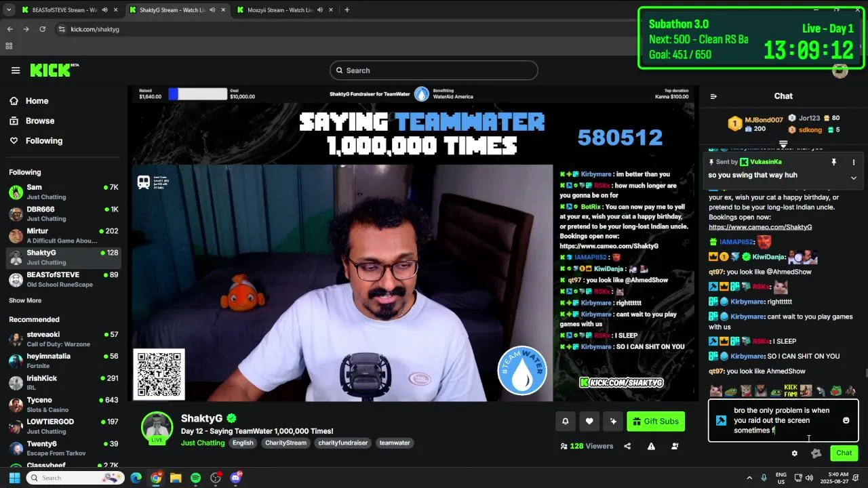The image size is (868, 488).
Task: Open Spotify from the taskbar
Action: point(195,478)
